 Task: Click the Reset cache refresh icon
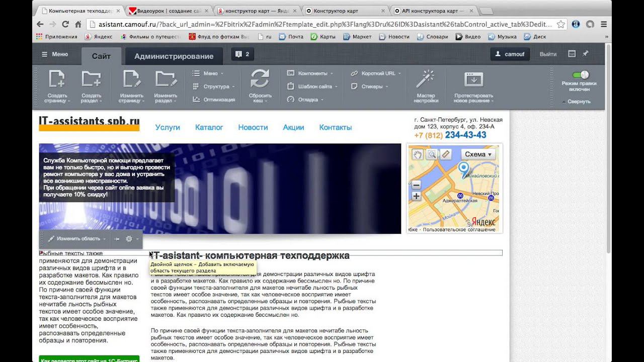[260, 79]
